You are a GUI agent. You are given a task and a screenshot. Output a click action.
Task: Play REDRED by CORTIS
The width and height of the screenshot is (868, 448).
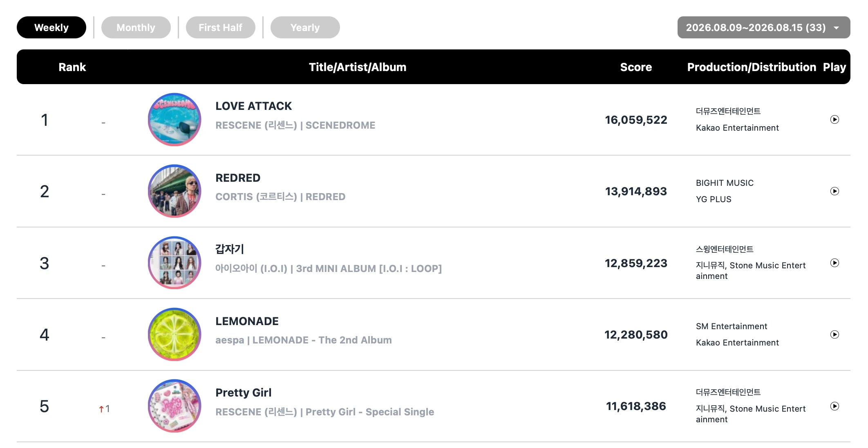(x=834, y=191)
